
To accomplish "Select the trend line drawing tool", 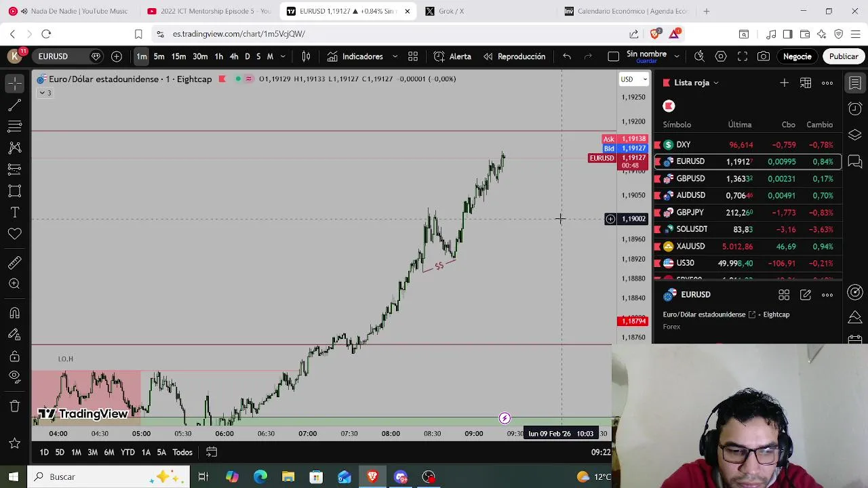I will [14, 105].
